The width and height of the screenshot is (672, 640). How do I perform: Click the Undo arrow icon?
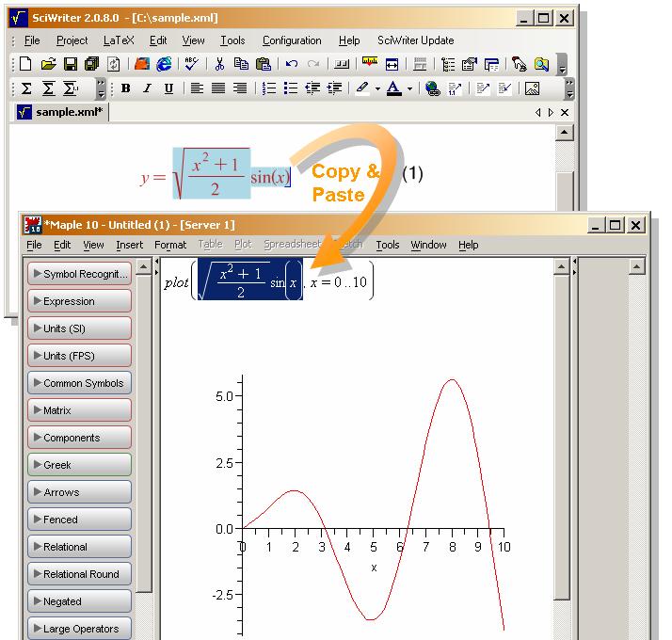point(292,65)
